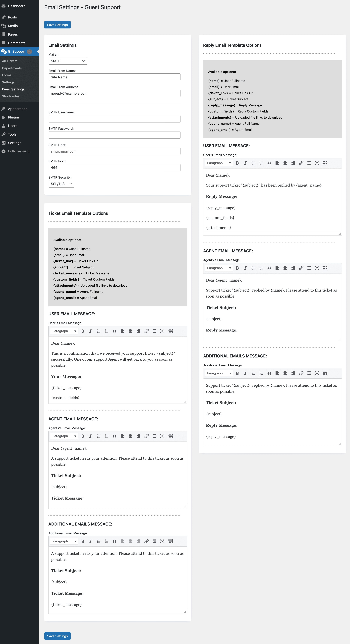This screenshot has height=644, width=350.
Task: Open G. Support menu with 11 badge
Action: point(19,51)
